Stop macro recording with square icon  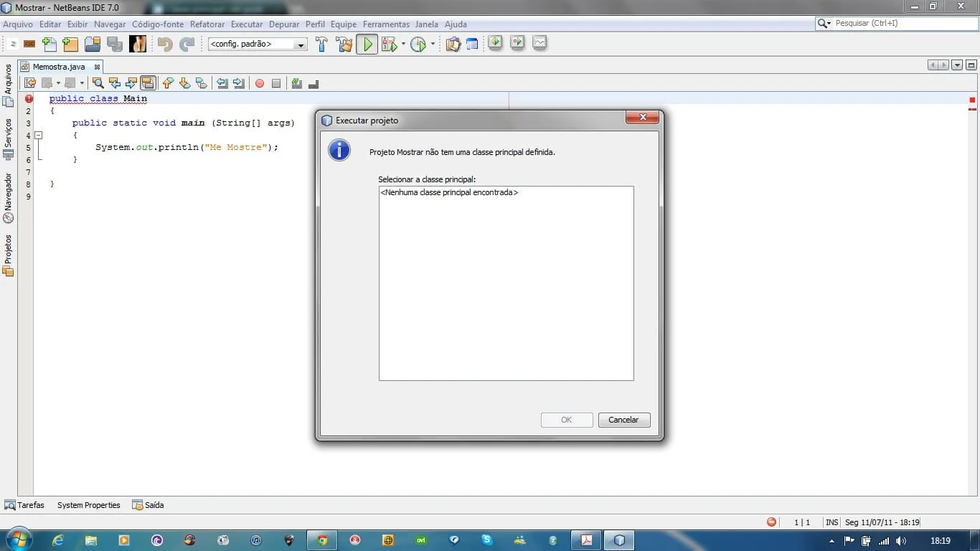click(276, 83)
